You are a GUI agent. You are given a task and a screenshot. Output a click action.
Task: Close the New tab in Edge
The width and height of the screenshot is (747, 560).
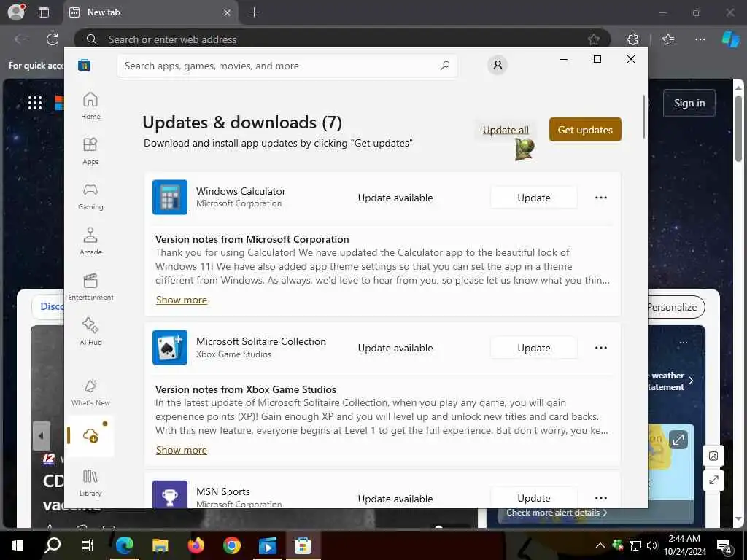228,12
